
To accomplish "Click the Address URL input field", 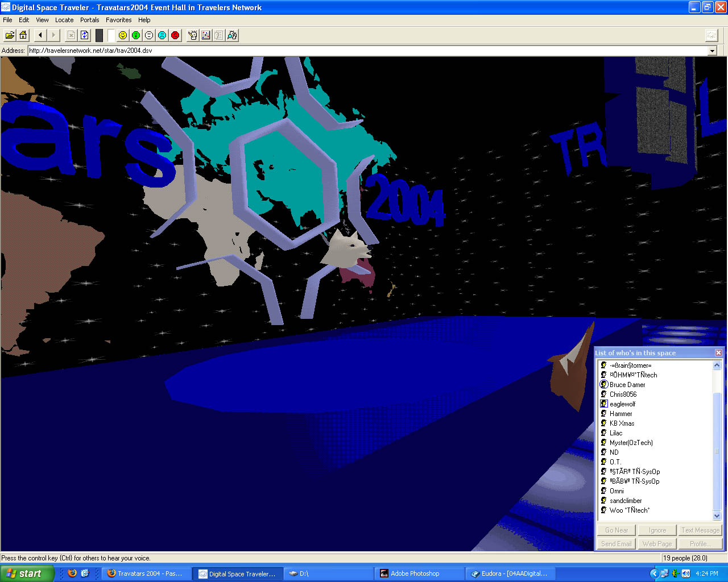I will [x=367, y=51].
